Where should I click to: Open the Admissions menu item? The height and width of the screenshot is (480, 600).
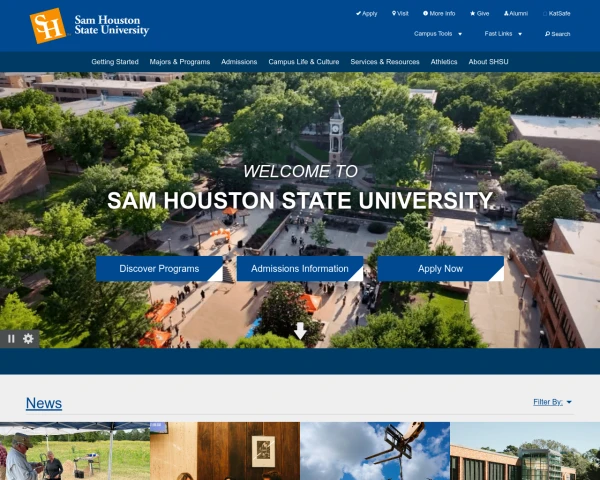[x=239, y=62]
